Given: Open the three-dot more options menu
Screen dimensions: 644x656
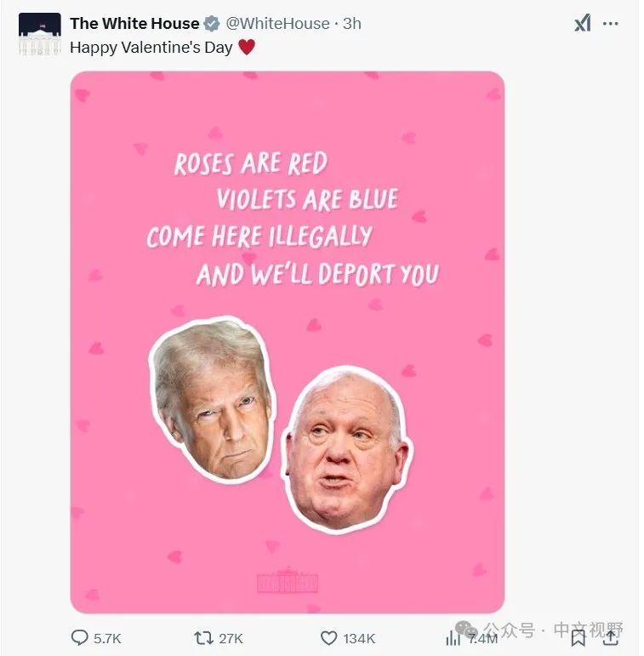Looking at the screenshot, I should pos(611,24).
